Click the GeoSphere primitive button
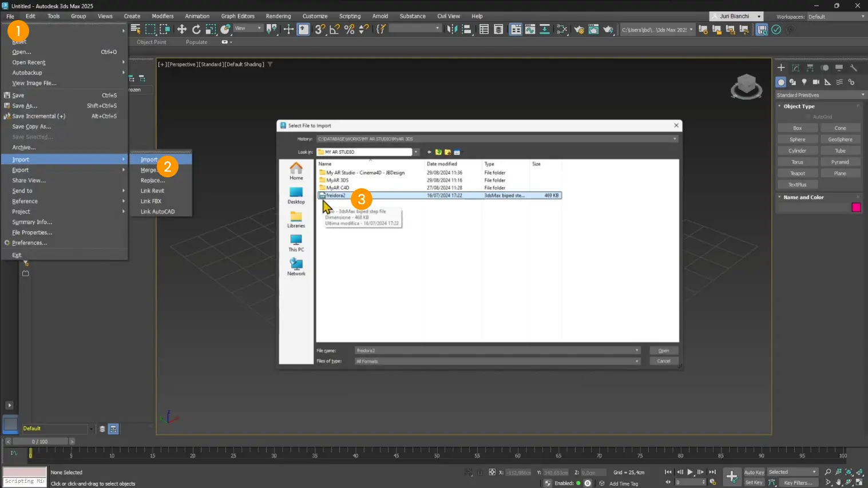The width and height of the screenshot is (868, 488). (x=840, y=140)
